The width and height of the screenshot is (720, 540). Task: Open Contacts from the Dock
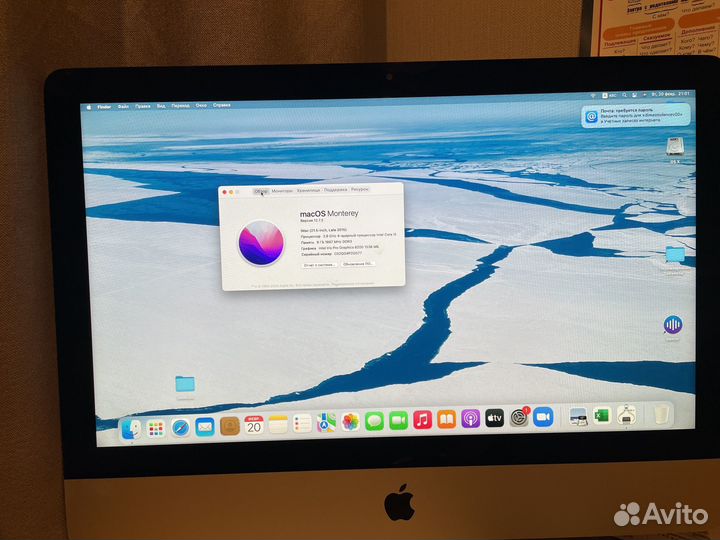(x=230, y=426)
